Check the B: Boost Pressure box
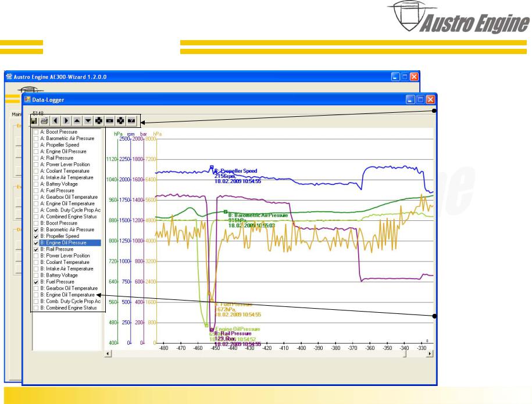Screen dimensions: 532x404 tap(36, 223)
